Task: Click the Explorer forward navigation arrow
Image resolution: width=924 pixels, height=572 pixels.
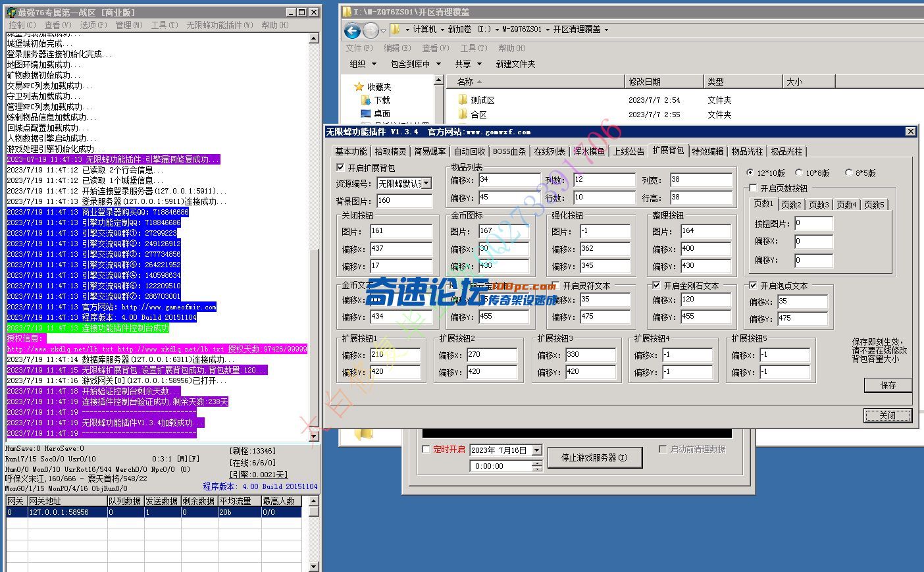Action: click(371, 30)
